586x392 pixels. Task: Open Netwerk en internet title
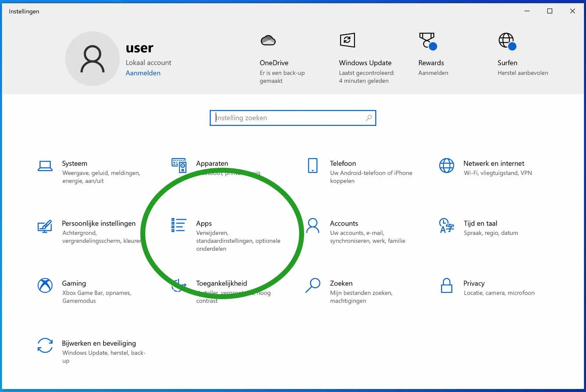pos(494,163)
